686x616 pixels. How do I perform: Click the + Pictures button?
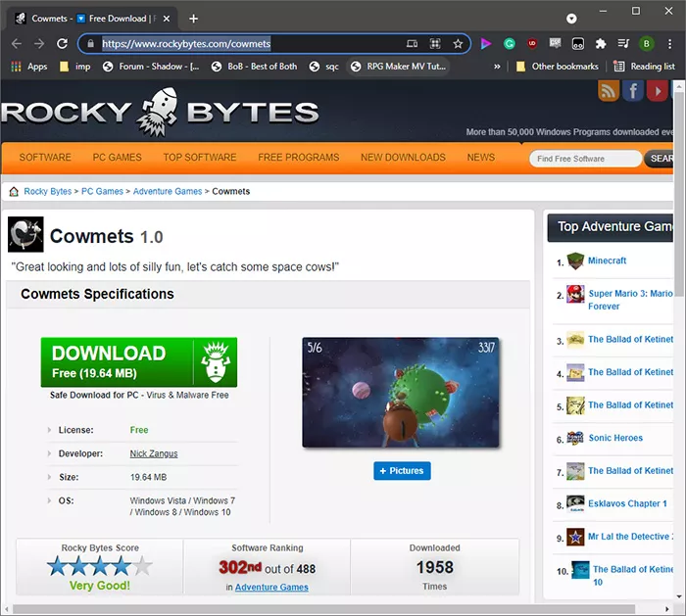point(402,471)
